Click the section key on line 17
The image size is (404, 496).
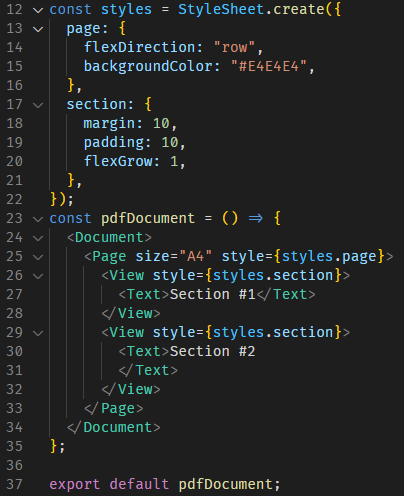coord(96,104)
